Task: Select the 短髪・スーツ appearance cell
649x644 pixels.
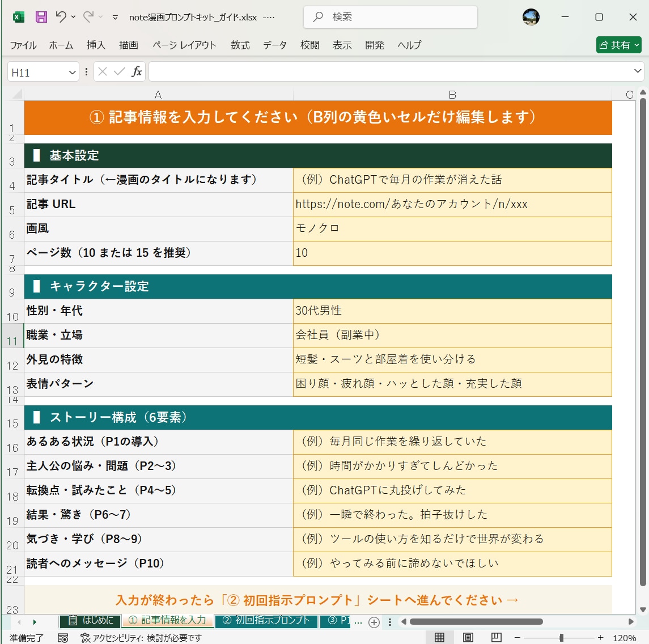Action: 452,359
